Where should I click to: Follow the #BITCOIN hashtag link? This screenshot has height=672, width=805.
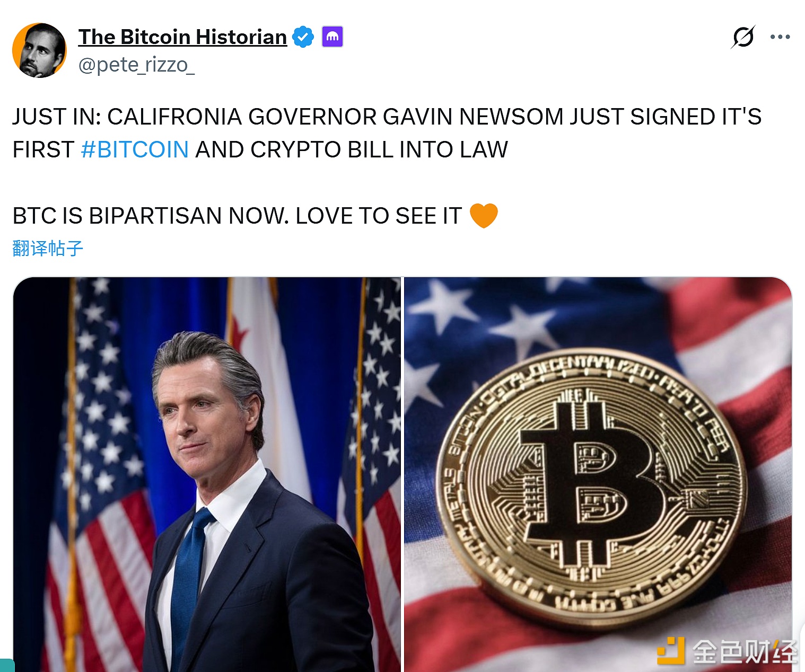click(135, 149)
